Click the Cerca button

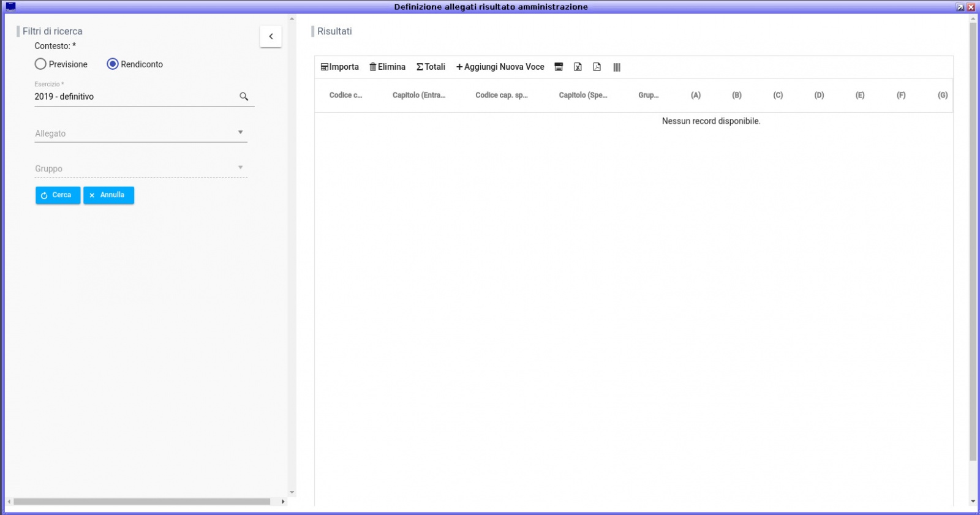tap(58, 195)
